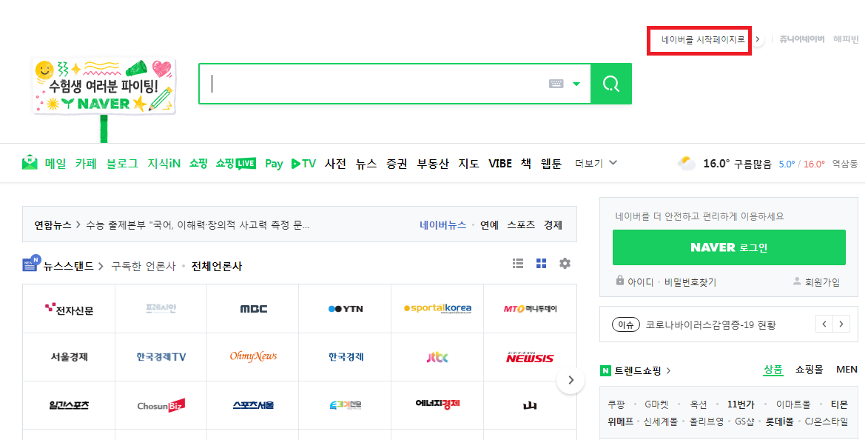Open 쇼핑LIVE from the service menu
This screenshot has height=440, width=868.
pyautogui.click(x=236, y=164)
